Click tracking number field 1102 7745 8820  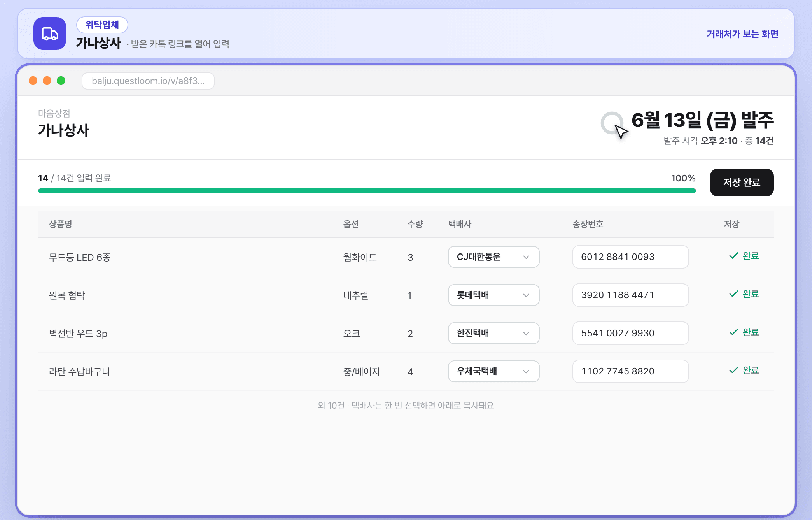(630, 371)
